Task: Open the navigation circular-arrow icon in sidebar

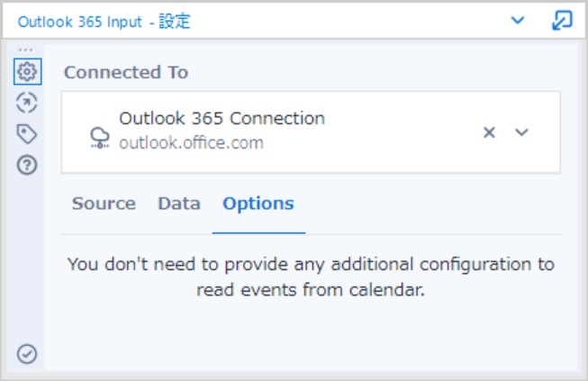Action: [27, 103]
